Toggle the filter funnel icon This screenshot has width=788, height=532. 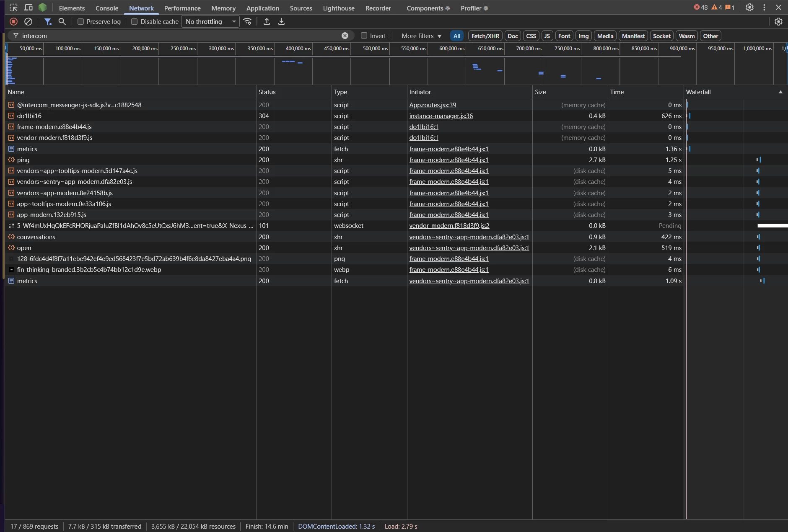click(48, 22)
